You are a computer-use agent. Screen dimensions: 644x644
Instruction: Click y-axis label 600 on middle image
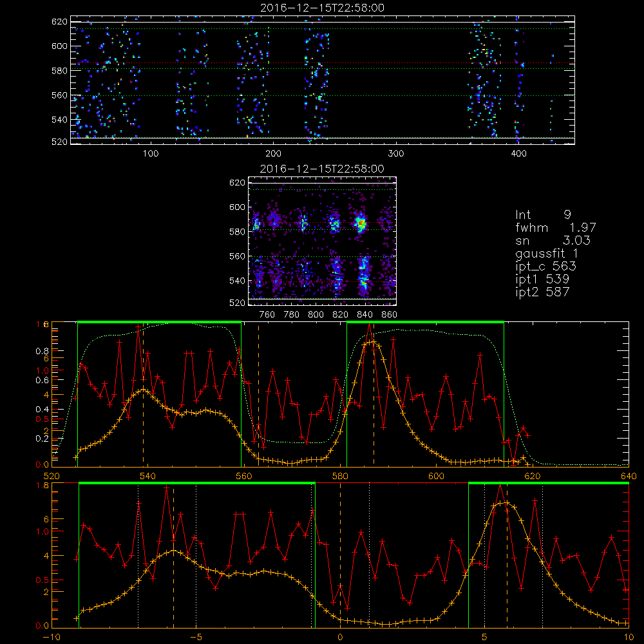237,207
